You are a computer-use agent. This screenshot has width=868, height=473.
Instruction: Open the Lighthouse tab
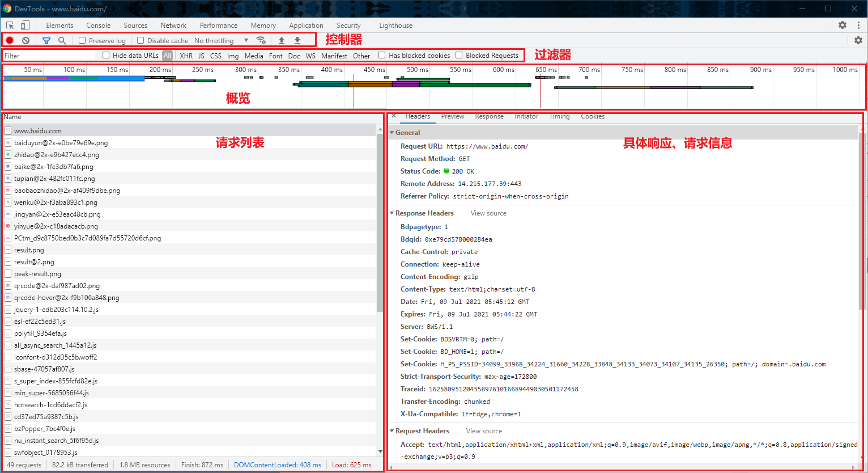[396, 26]
